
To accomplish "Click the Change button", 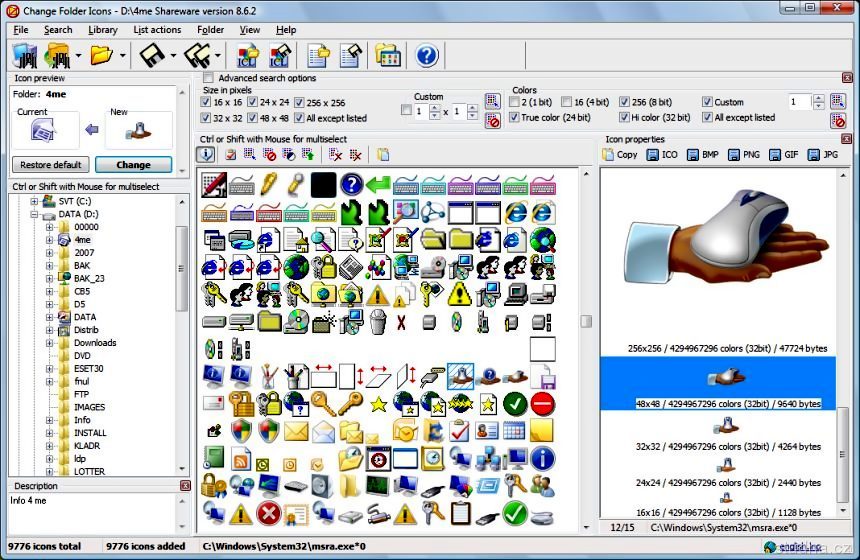I will [x=133, y=165].
